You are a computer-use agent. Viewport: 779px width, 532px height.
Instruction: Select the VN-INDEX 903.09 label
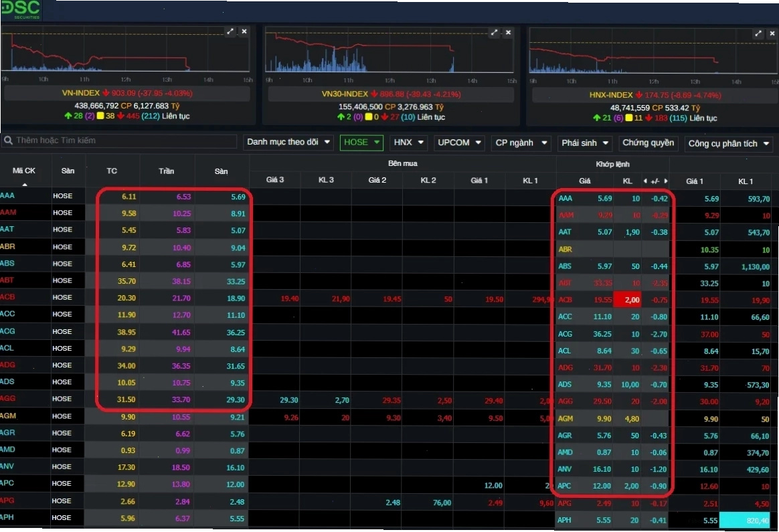click(126, 93)
